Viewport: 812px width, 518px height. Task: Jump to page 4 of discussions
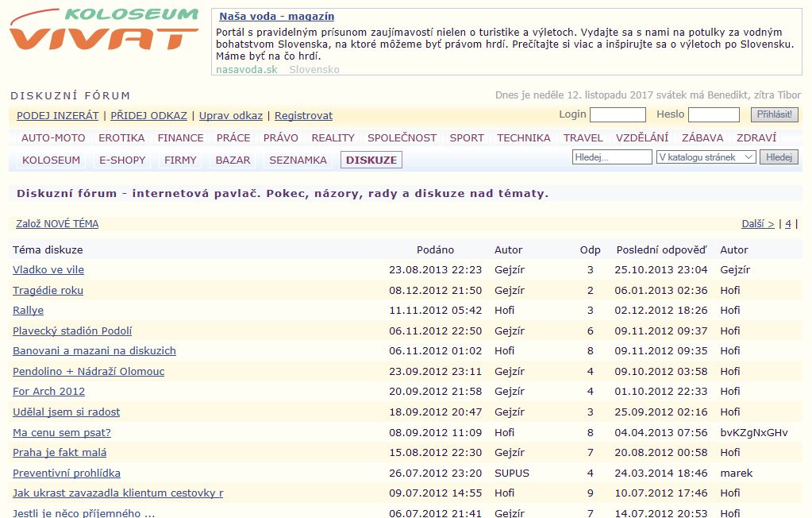tap(787, 224)
